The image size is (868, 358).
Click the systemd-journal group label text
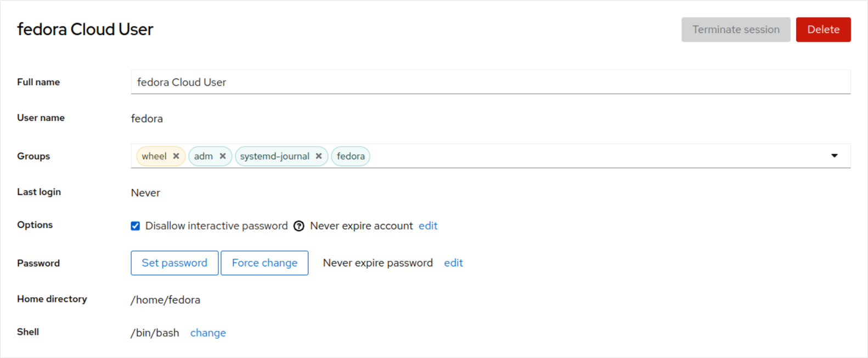274,156
